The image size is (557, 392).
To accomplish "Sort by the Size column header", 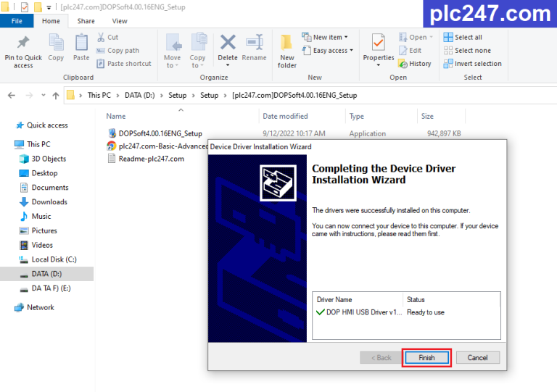I will tap(427, 117).
